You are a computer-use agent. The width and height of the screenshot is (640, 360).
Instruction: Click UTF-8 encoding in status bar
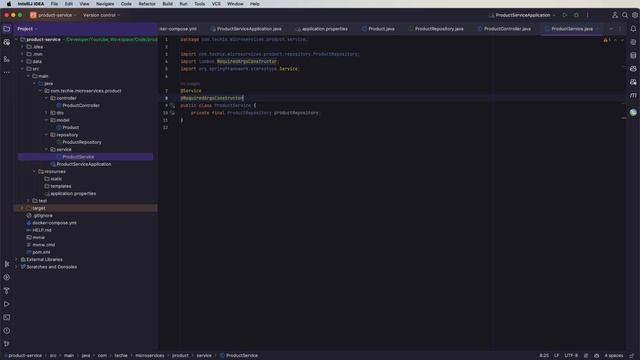tap(571, 356)
